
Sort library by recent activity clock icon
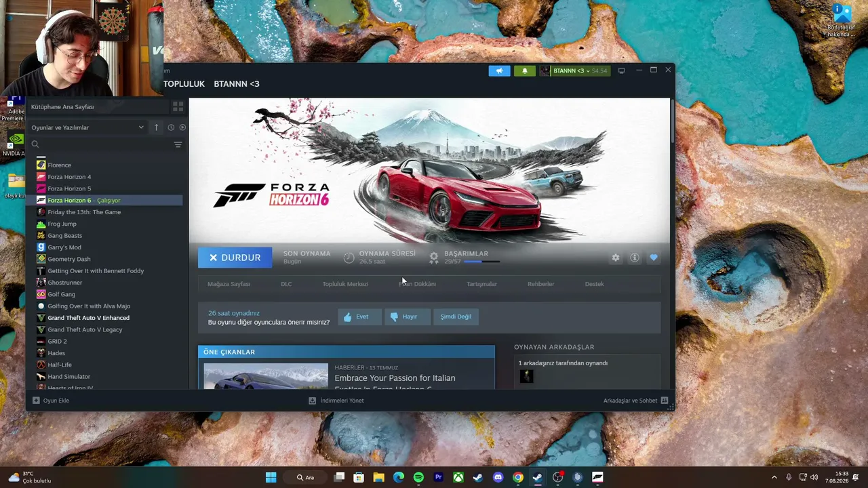click(x=171, y=127)
